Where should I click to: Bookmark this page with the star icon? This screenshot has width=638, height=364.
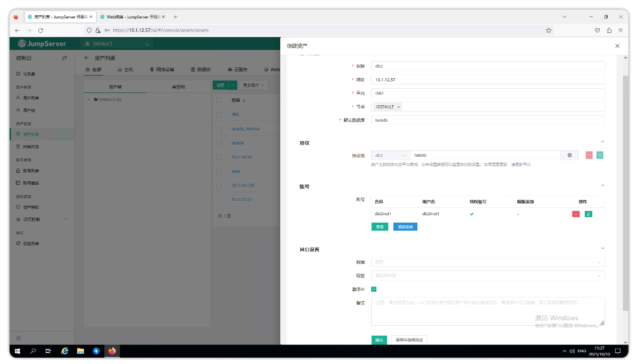[x=548, y=30]
